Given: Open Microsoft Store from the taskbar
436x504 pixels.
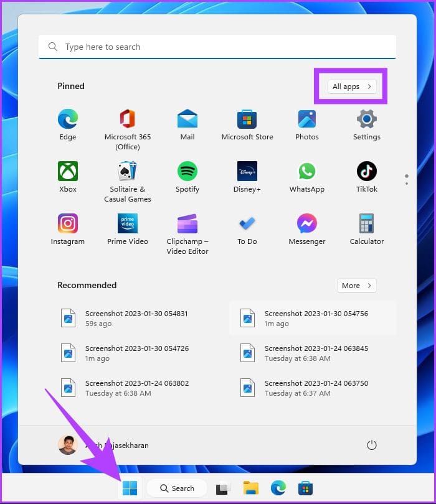Looking at the screenshot, I should (x=305, y=488).
